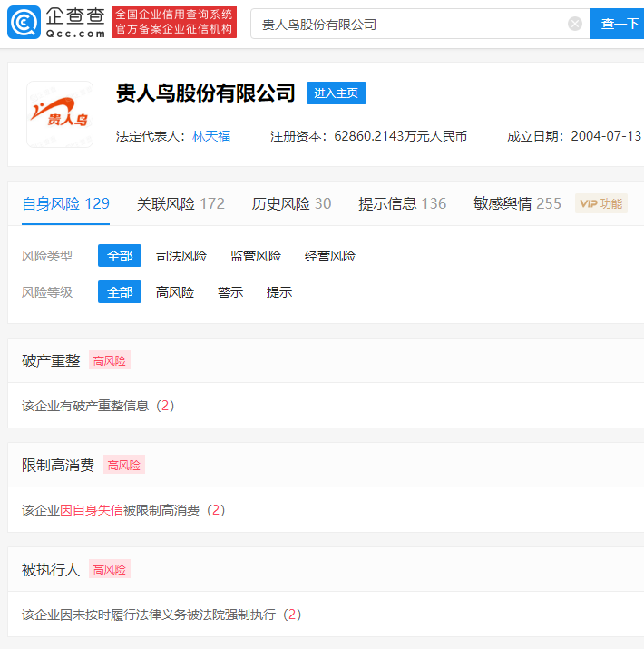Click the VIP功能 badge
The height and width of the screenshot is (649, 644).
tap(601, 203)
